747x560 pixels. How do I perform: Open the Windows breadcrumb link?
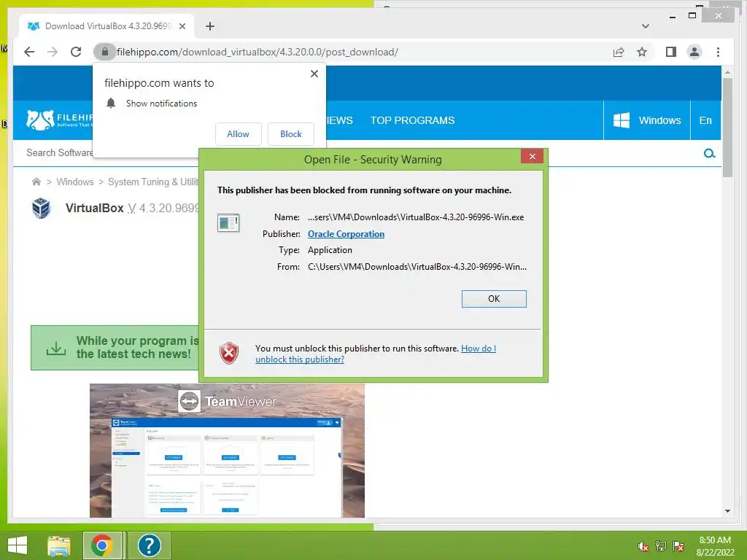point(75,182)
